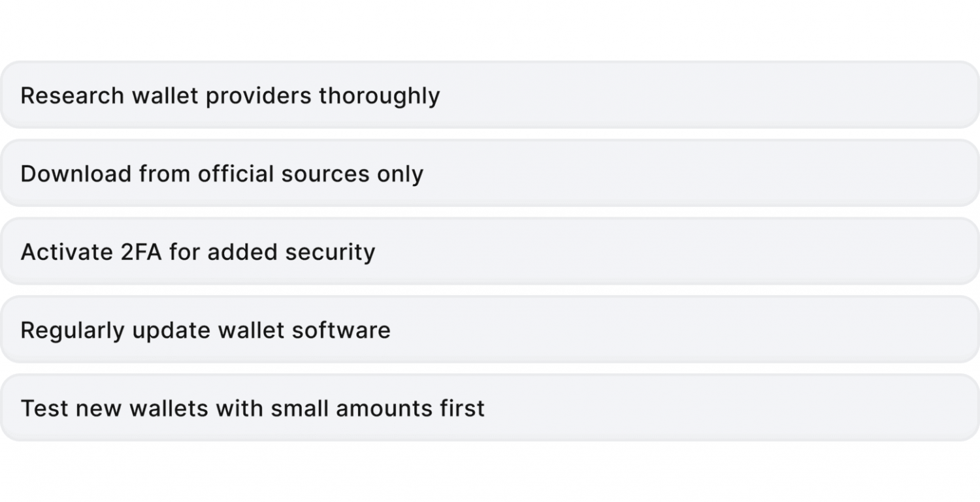Open 'Regularly update wallet software' entry
Image resolution: width=980 pixels, height=502 pixels.
pos(490,330)
